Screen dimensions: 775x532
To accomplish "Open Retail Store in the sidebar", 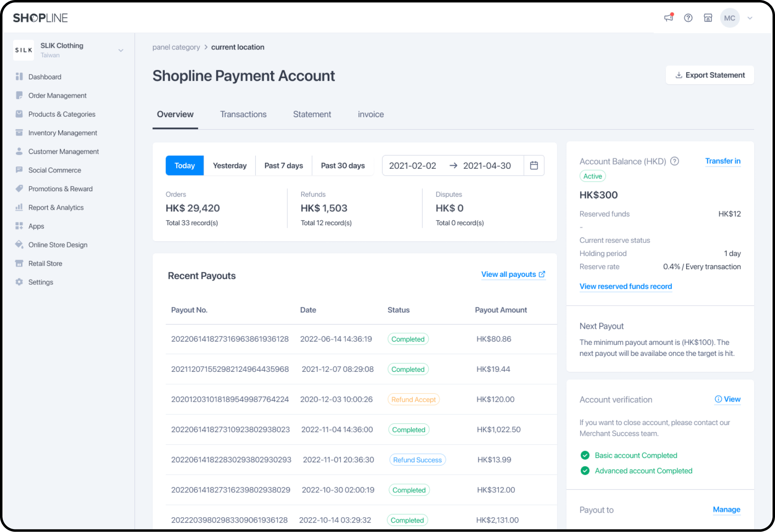I will click(45, 263).
